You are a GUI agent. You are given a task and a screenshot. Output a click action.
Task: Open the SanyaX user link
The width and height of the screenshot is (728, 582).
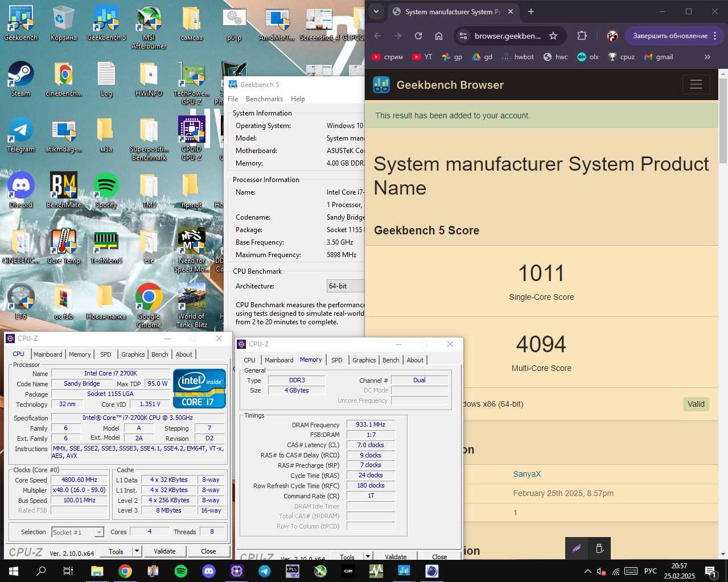point(527,474)
